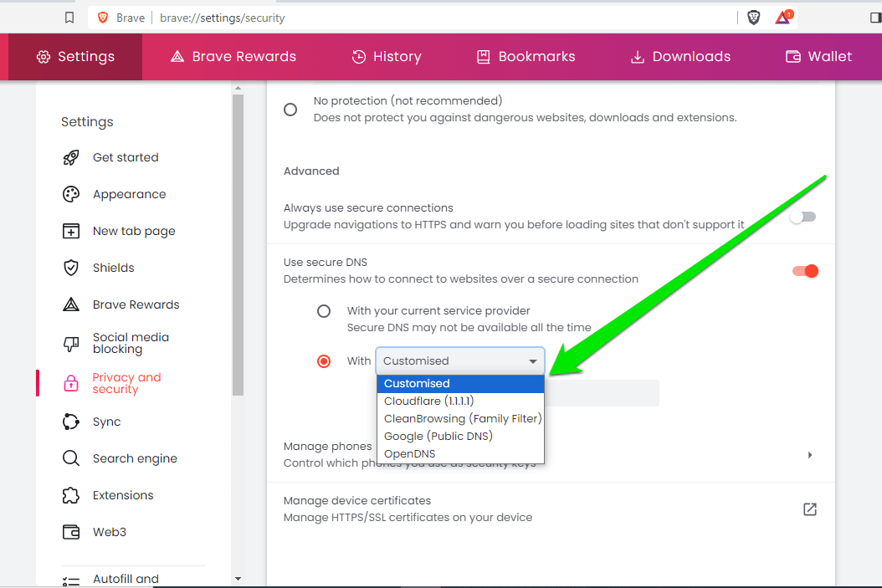Open the Bookmarks tab

click(526, 57)
